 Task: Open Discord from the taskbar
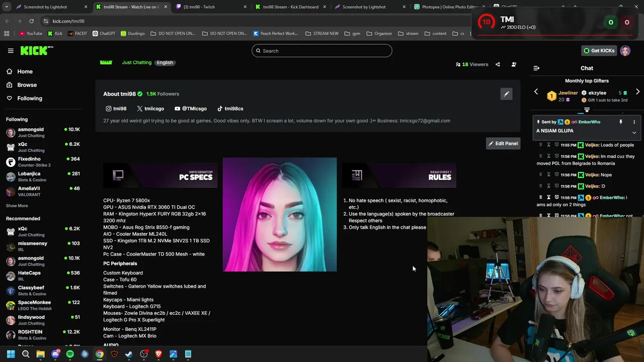click(55, 354)
